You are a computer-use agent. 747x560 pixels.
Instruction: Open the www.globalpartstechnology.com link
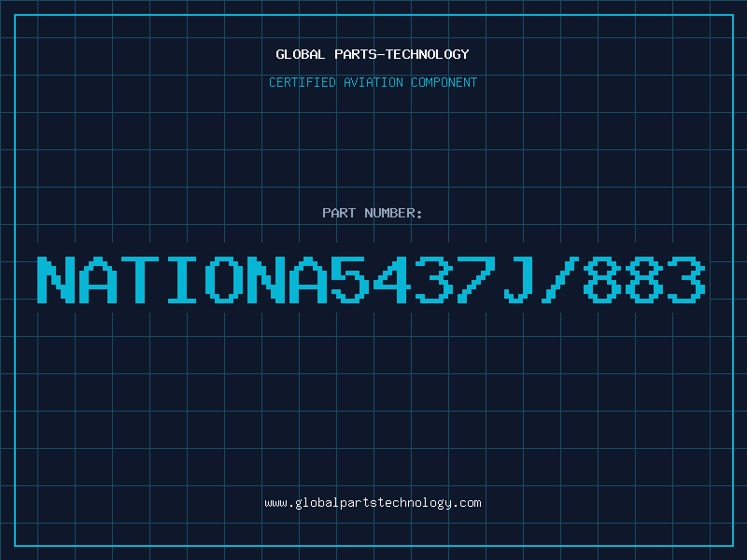373,503
